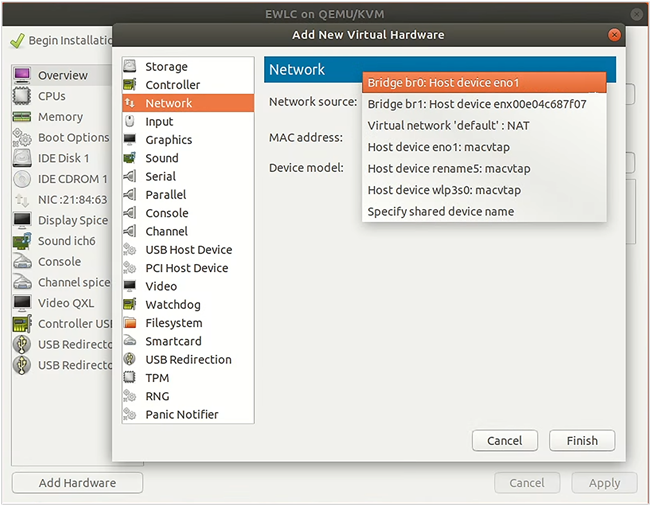Select Boot Options in EWLC sidebar

(x=61, y=137)
